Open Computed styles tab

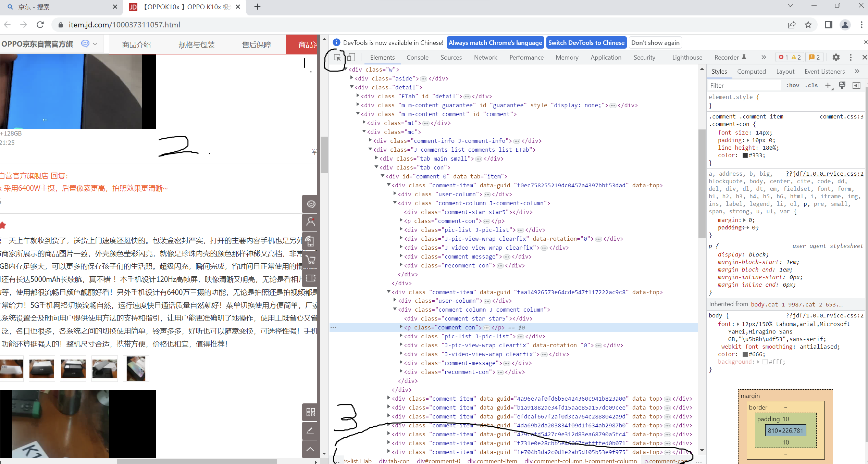click(751, 71)
